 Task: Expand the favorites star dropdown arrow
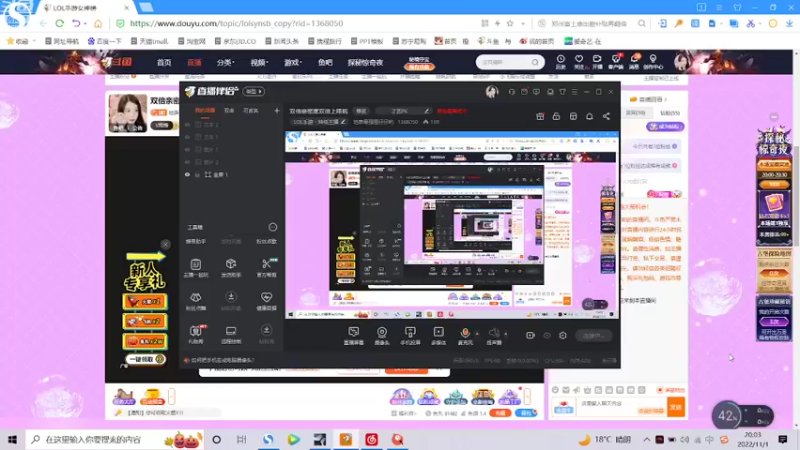[523, 23]
